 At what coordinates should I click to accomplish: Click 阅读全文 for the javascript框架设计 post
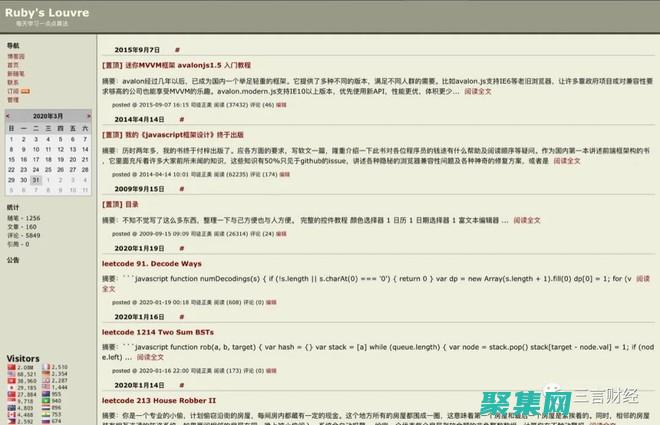coord(567,161)
